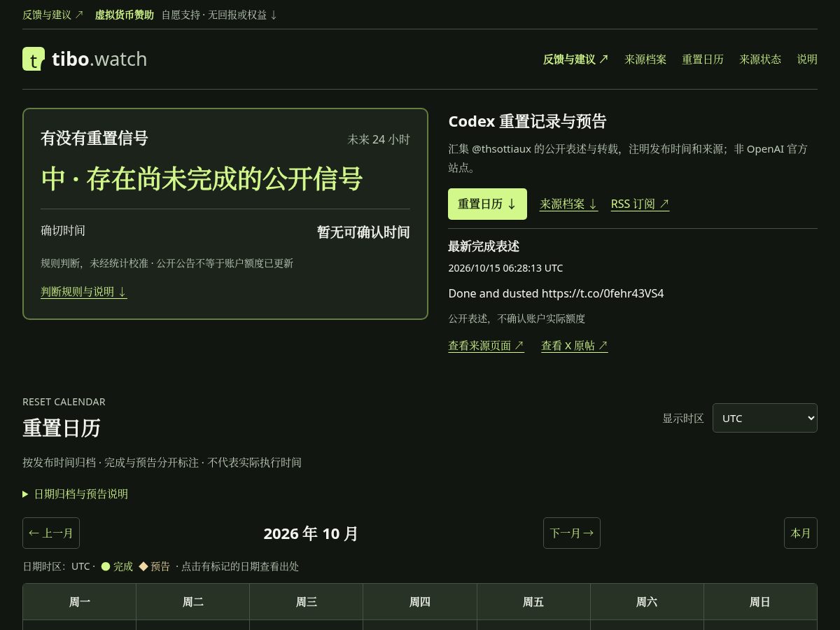The height and width of the screenshot is (630, 840).
Task: Go to next month with 下一月 →
Action: 572,533
